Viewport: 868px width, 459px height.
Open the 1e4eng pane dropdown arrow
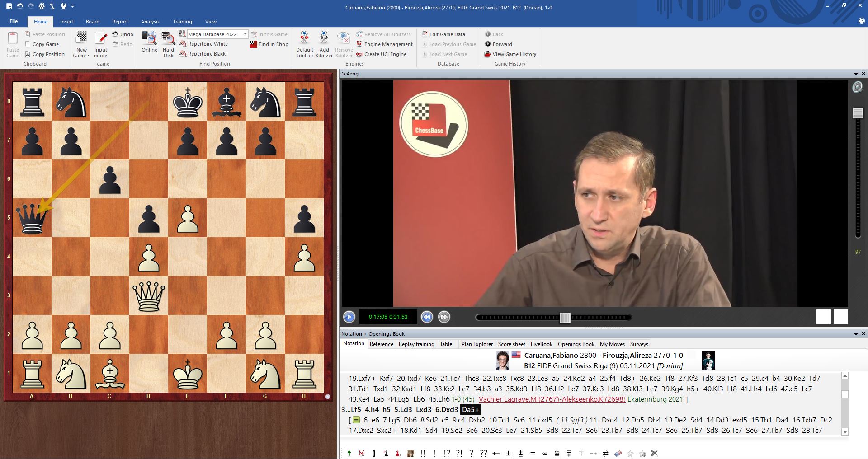point(856,74)
